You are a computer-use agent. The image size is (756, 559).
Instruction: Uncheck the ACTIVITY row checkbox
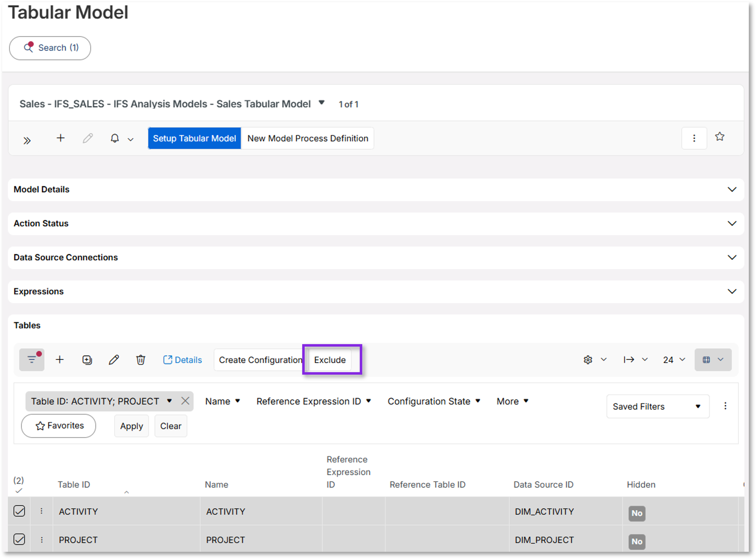tap(19, 511)
